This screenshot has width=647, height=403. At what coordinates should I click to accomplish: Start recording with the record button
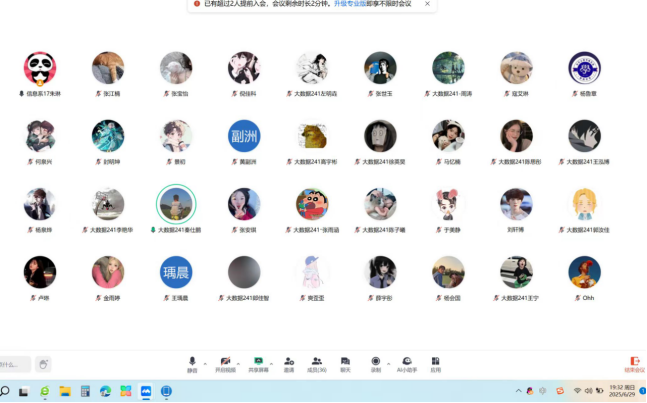pos(376,362)
